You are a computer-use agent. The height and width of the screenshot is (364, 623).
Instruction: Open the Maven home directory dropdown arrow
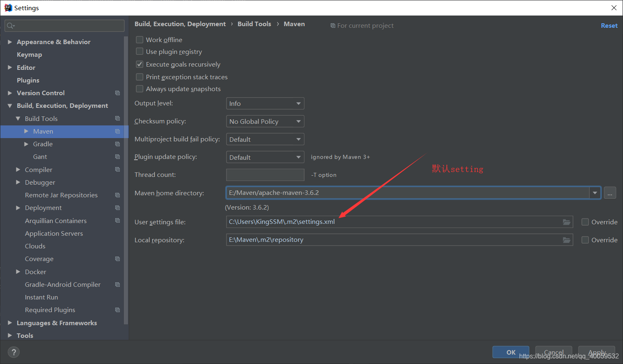pos(595,193)
